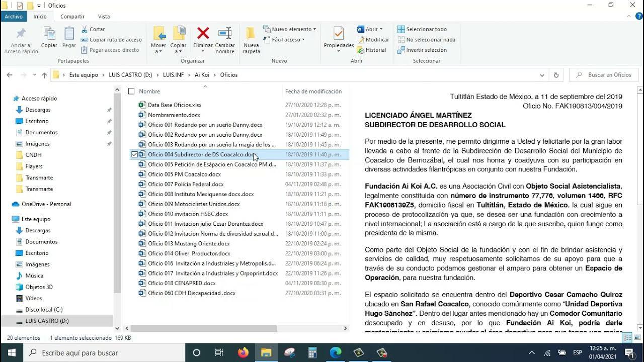Click Invertir selección button
Image resolution: width=644 pixels, height=362 pixels.
[x=426, y=50]
